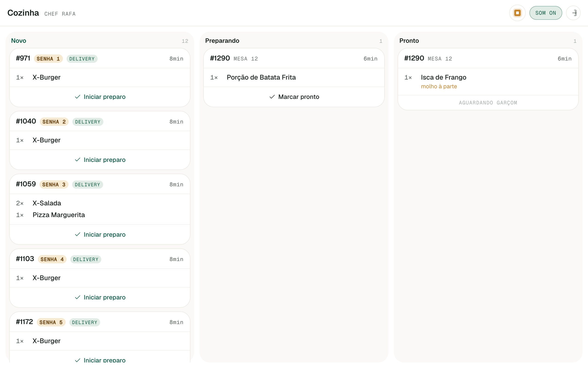Select the SENHA 1 badge
The width and height of the screenshot is (588, 368).
click(x=48, y=59)
